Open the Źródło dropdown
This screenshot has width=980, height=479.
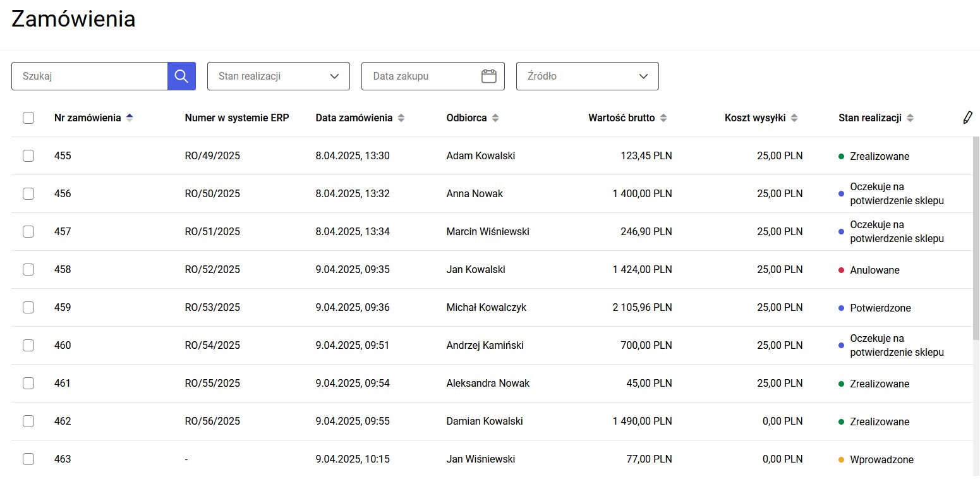[588, 76]
